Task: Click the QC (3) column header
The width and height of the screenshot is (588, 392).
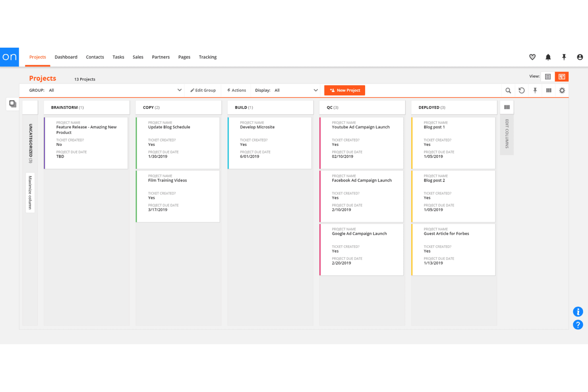Action: [362, 108]
